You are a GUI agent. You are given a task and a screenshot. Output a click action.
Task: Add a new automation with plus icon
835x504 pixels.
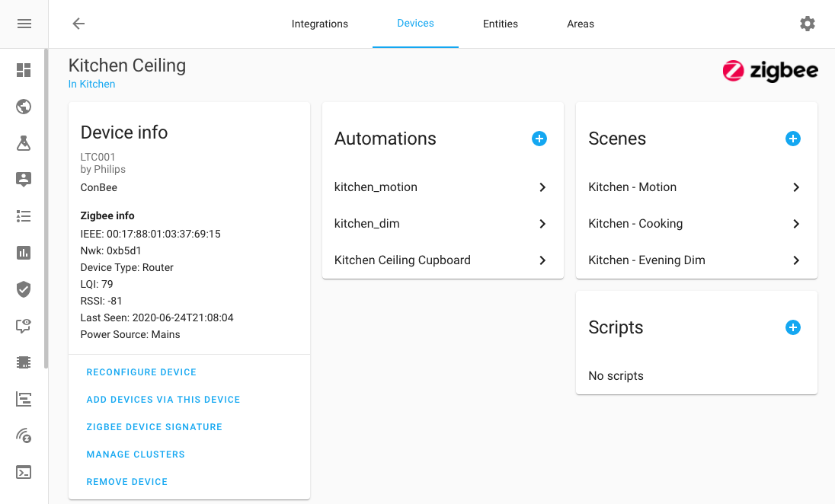[539, 139]
